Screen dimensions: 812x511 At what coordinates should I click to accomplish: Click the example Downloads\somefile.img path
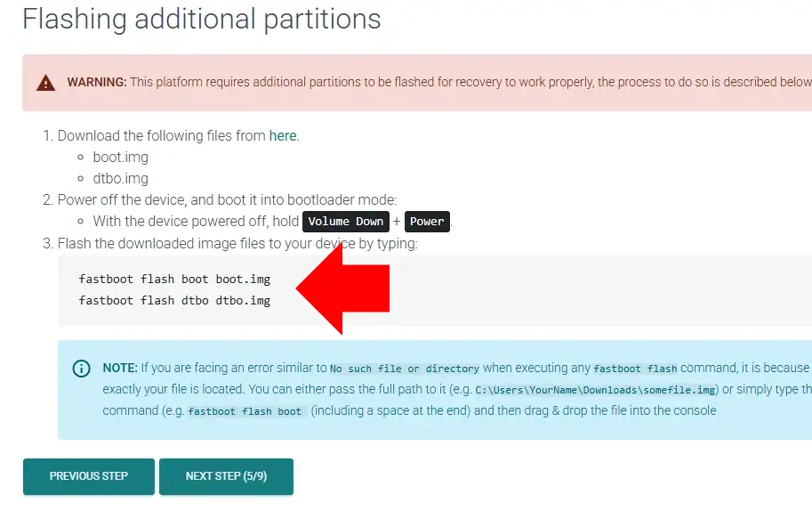(596, 390)
